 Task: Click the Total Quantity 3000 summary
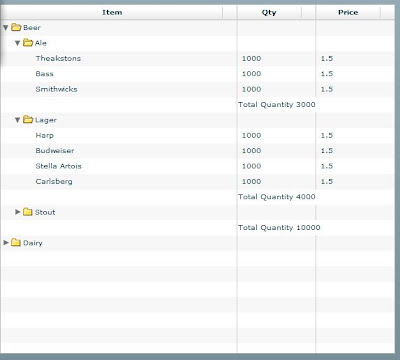pos(277,105)
